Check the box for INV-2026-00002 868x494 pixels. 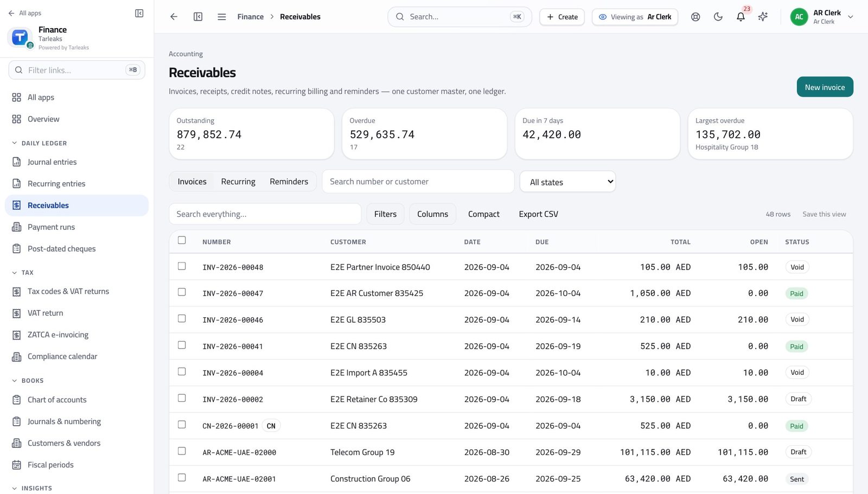pos(182,399)
